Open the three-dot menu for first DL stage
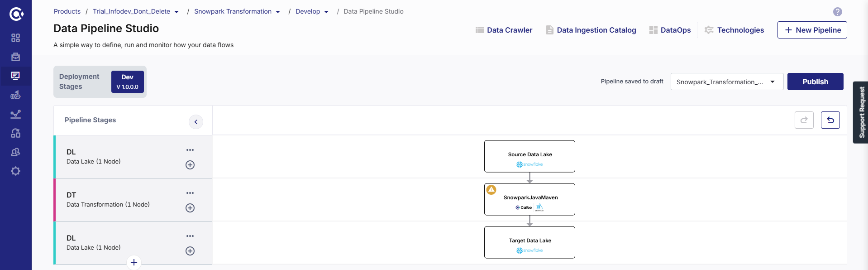The height and width of the screenshot is (270, 868). (x=190, y=150)
